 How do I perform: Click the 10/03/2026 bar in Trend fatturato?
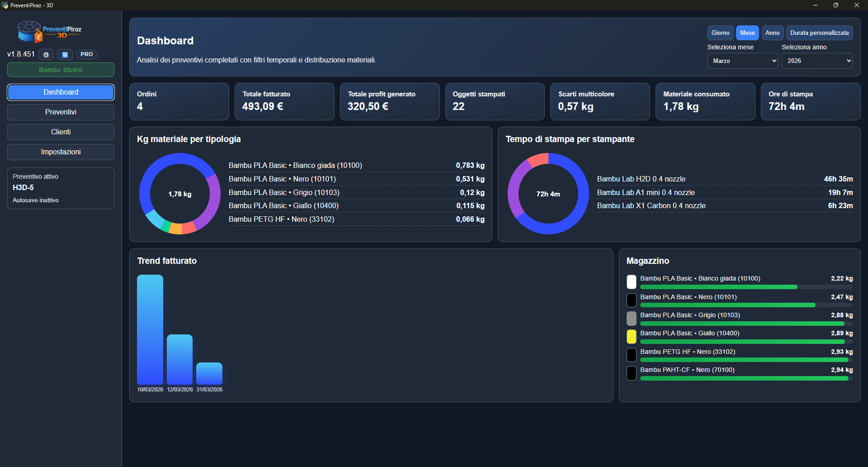click(x=150, y=329)
